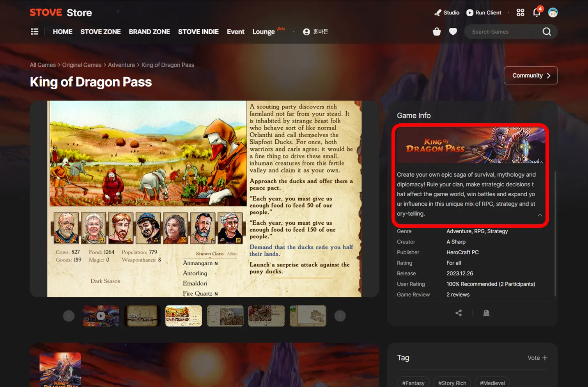Click the HeroCraft PC publisher name
The height and width of the screenshot is (387, 588).
462,252
